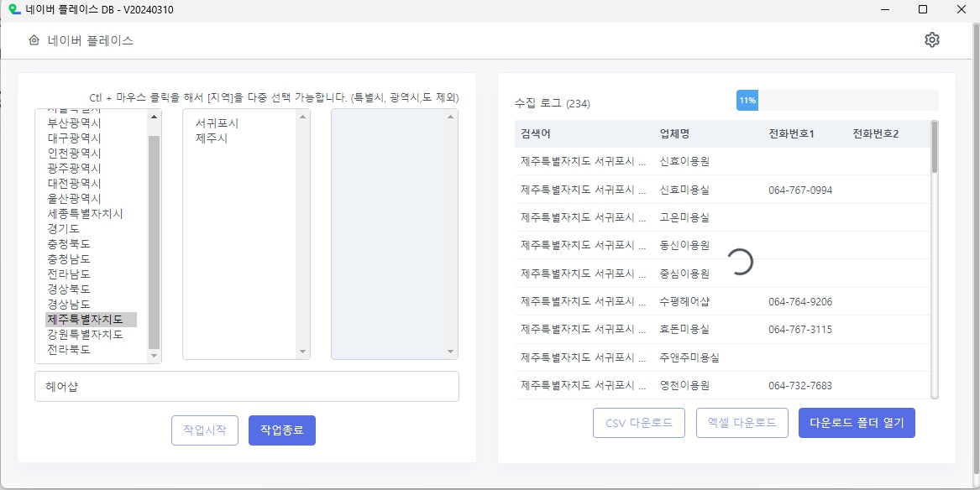The image size is (980, 490).
Task: Click the 동신이용원 business name cell
Action: tap(684, 245)
